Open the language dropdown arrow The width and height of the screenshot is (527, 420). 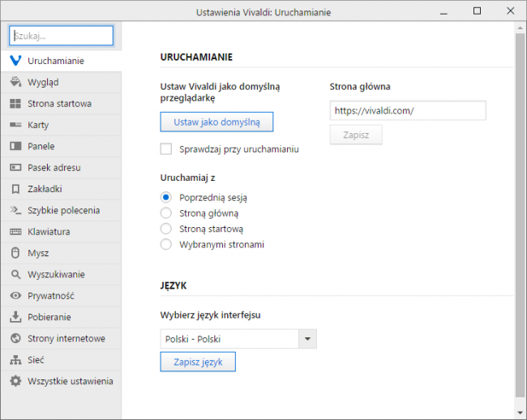click(307, 339)
